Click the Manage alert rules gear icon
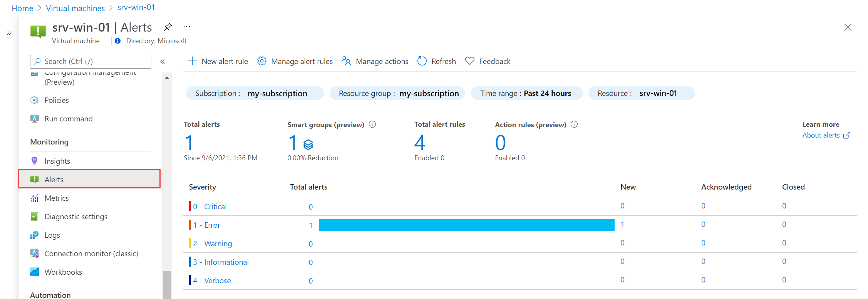This screenshot has height=299, width=868. coord(262,61)
